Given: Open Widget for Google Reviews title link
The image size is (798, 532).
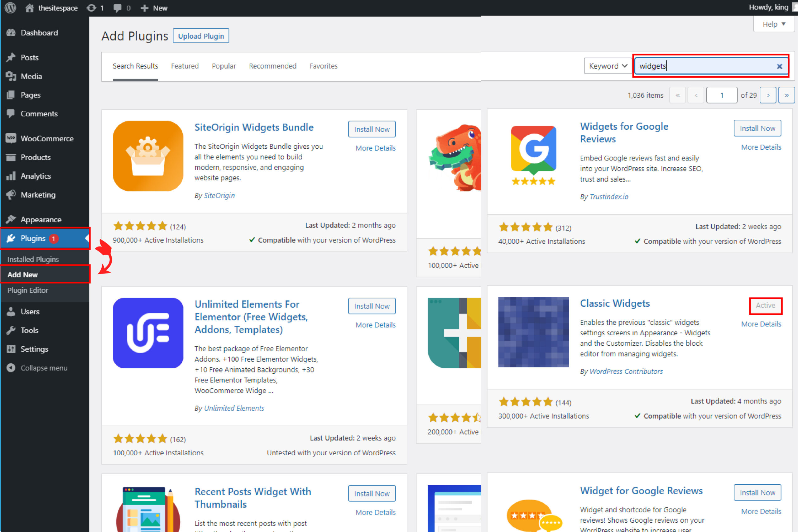Looking at the screenshot, I should tap(641, 491).
